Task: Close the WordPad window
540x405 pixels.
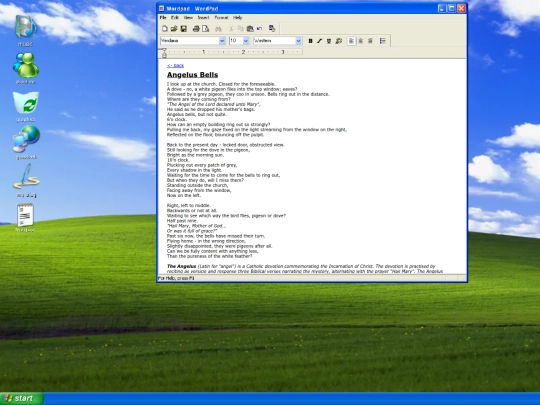Action: tap(461, 9)
